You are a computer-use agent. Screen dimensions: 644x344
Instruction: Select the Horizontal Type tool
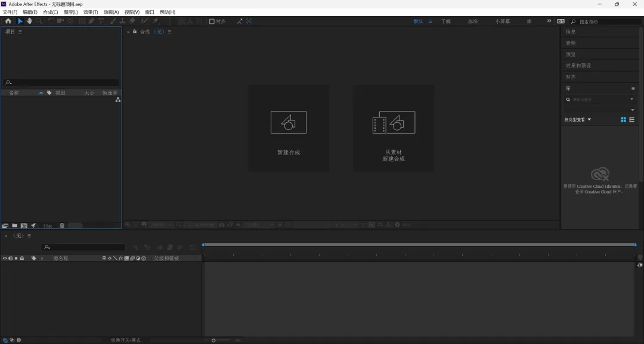point(101,21)
